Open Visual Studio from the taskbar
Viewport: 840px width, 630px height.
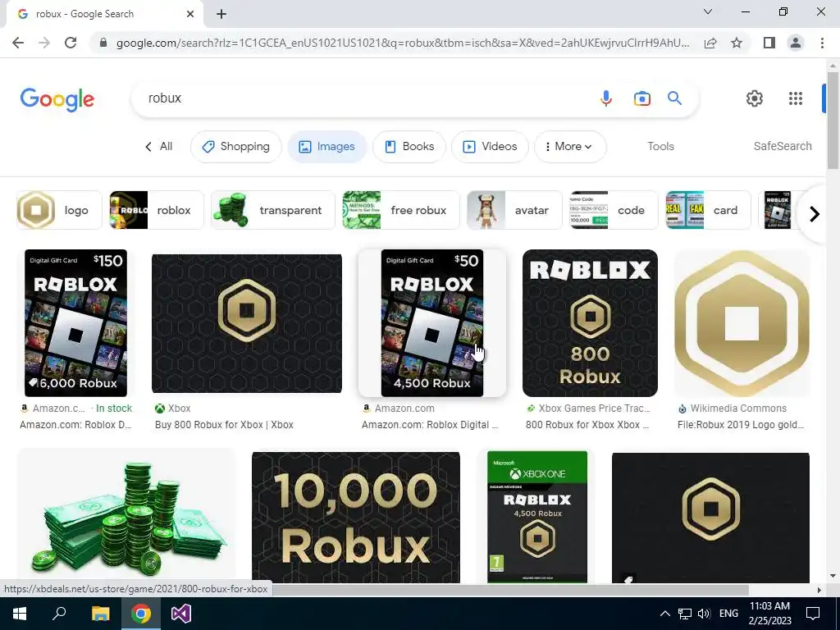(181, 614)
